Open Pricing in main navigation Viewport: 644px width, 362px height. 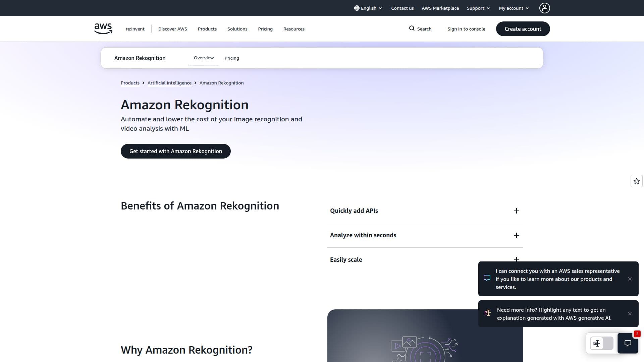pyautogui.click(x=265, y=29)
